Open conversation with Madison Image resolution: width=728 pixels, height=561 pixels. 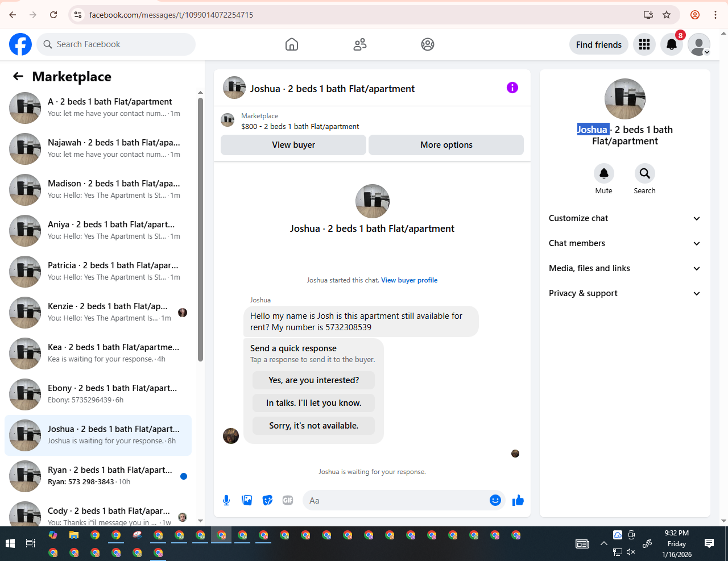click(98, 190)
